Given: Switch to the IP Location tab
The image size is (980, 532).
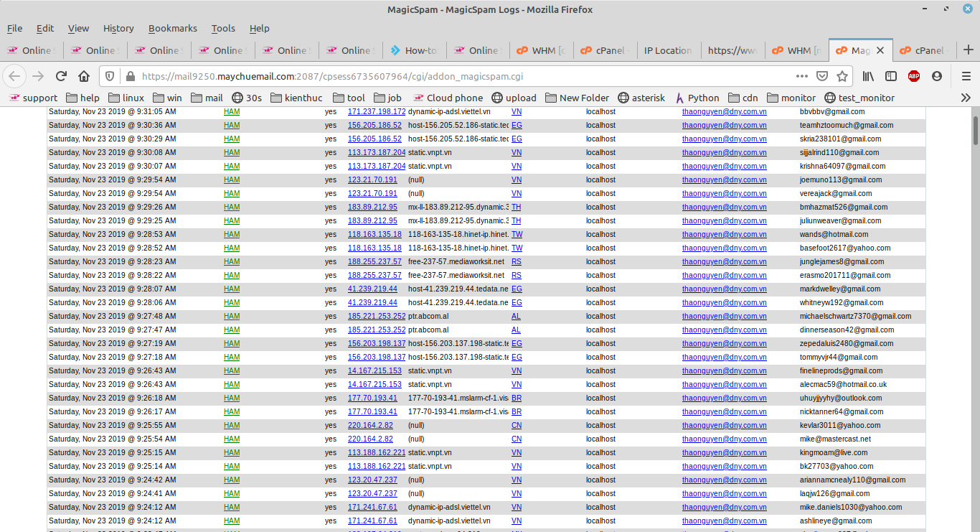Looking at the screenshot, I should tap(668, 50).
